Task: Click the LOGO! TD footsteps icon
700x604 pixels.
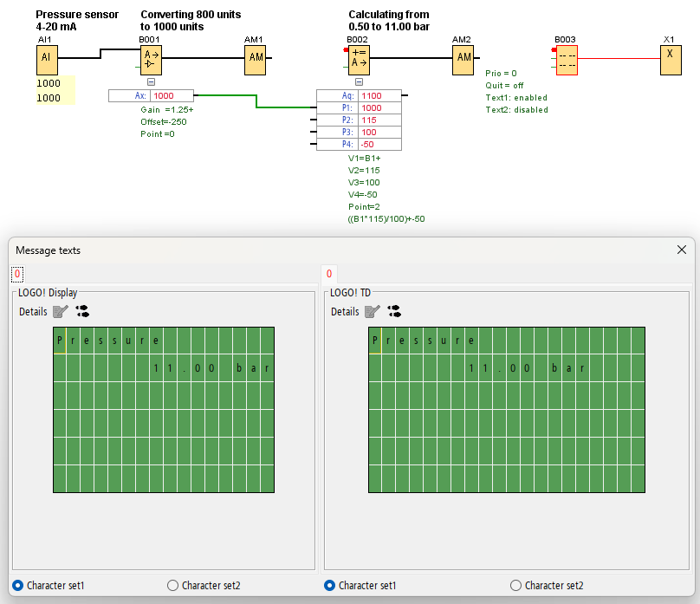Action: pos(394,311)
